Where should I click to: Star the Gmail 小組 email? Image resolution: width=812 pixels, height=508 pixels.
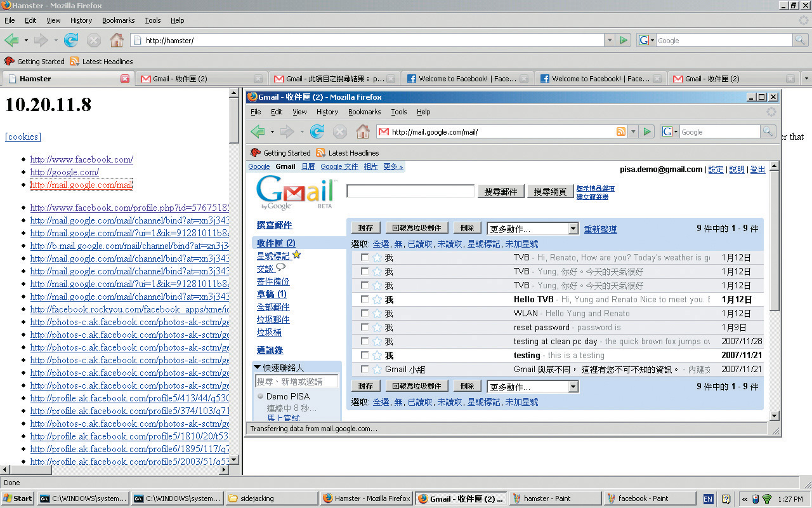tap(377, 370)
